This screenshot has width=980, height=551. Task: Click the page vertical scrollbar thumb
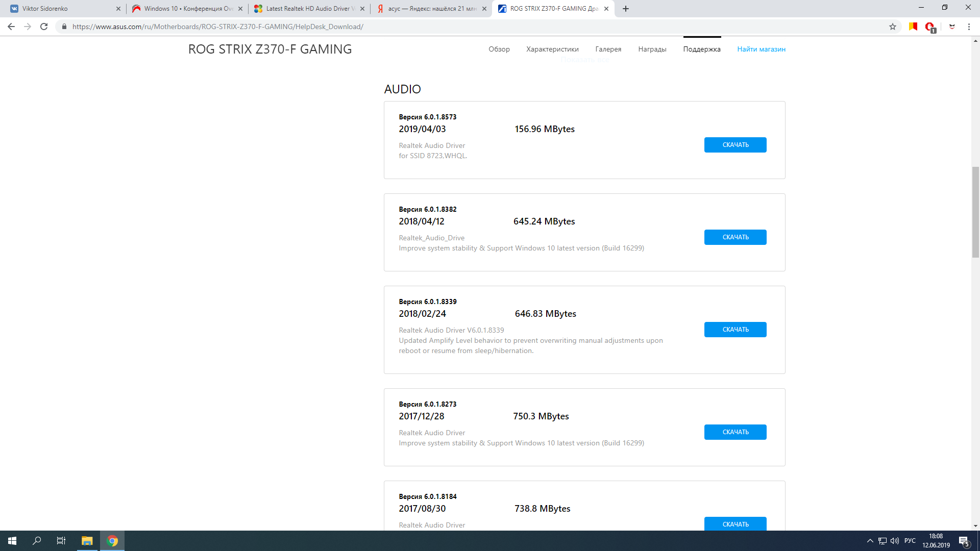click(975, 212)
